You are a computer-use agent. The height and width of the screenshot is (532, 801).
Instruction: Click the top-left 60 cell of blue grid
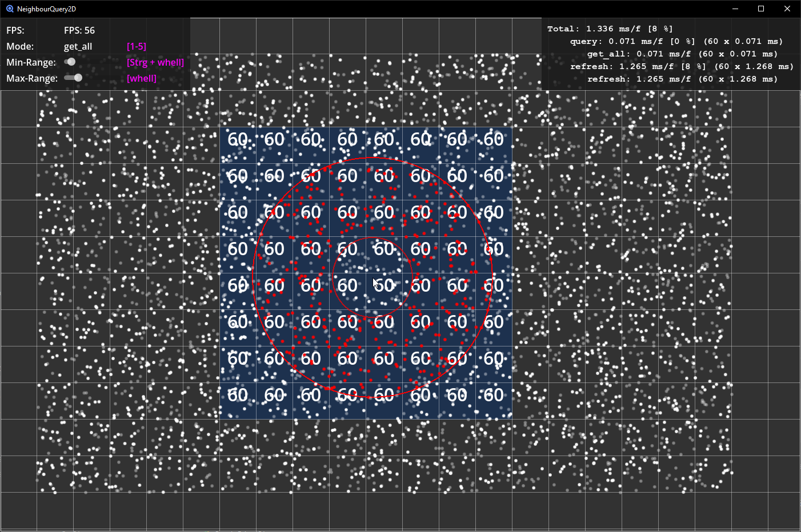click(x=238, y=139)
